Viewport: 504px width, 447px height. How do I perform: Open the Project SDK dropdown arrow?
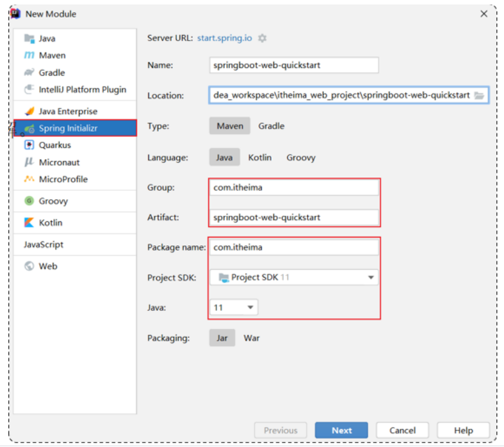(x=371, y=277)
